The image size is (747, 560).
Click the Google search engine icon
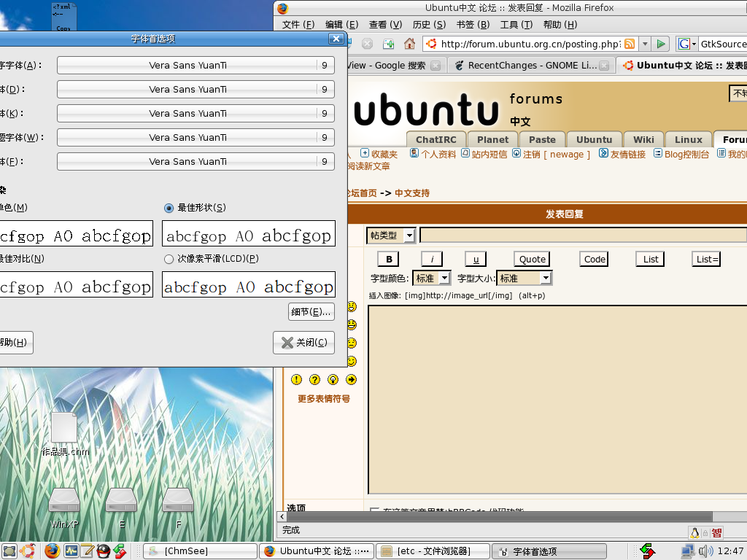pos(684,44)
